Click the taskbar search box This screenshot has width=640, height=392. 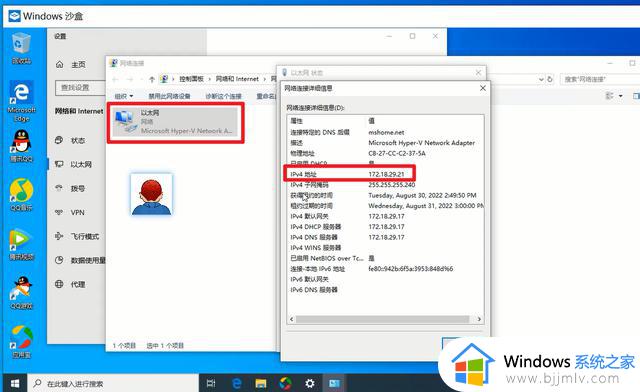(113, 383)
